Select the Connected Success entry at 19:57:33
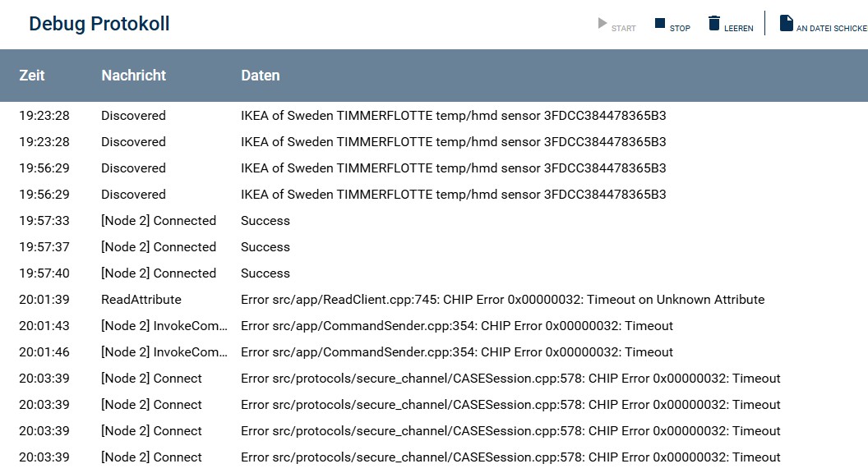Image resolution: width=868 pixels, height=473 pixels. point(159,221)
